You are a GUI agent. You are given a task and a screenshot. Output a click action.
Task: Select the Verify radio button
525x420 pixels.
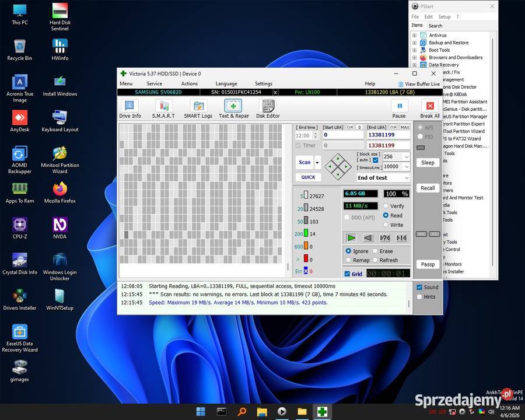(386, 206)
